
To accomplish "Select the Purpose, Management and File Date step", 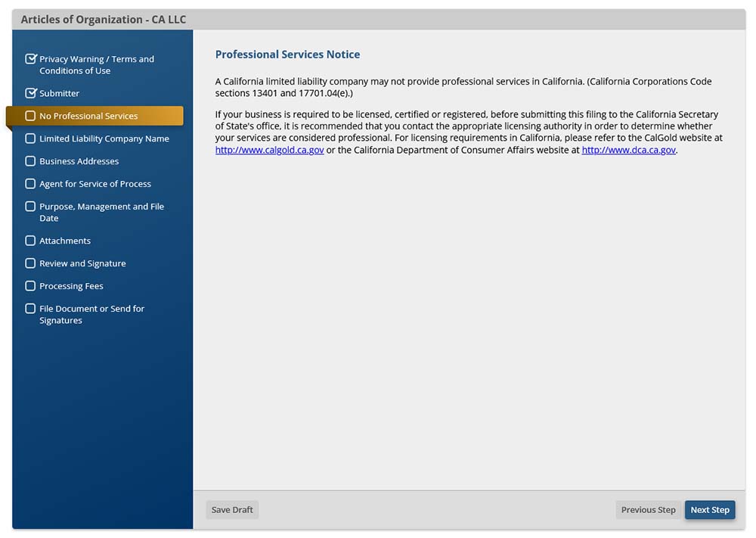I will (102, 213).
